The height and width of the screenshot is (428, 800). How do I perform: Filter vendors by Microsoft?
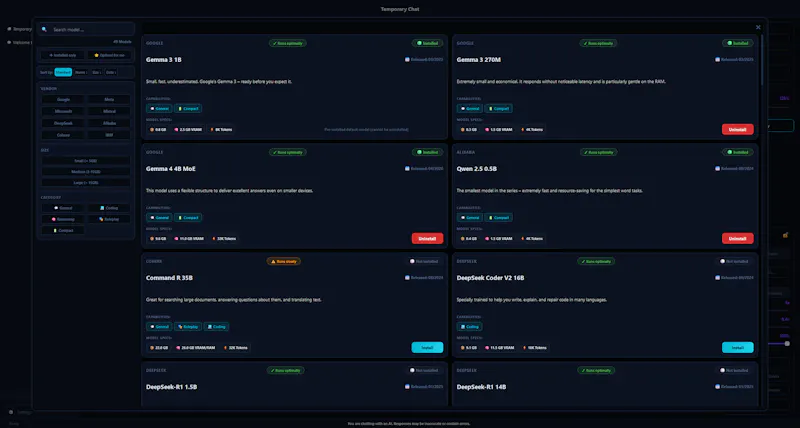point(63,111)
